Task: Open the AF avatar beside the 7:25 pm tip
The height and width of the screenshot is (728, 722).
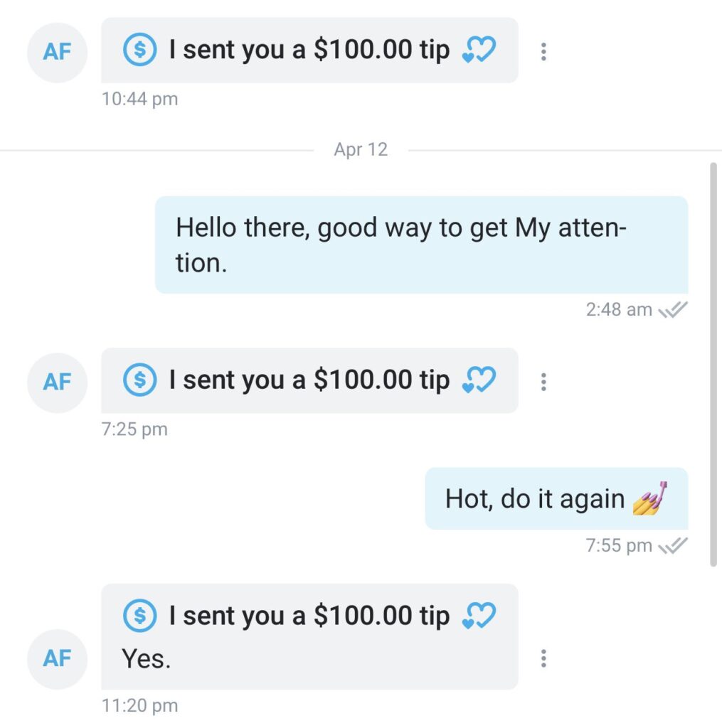Action: click(57, 382)
